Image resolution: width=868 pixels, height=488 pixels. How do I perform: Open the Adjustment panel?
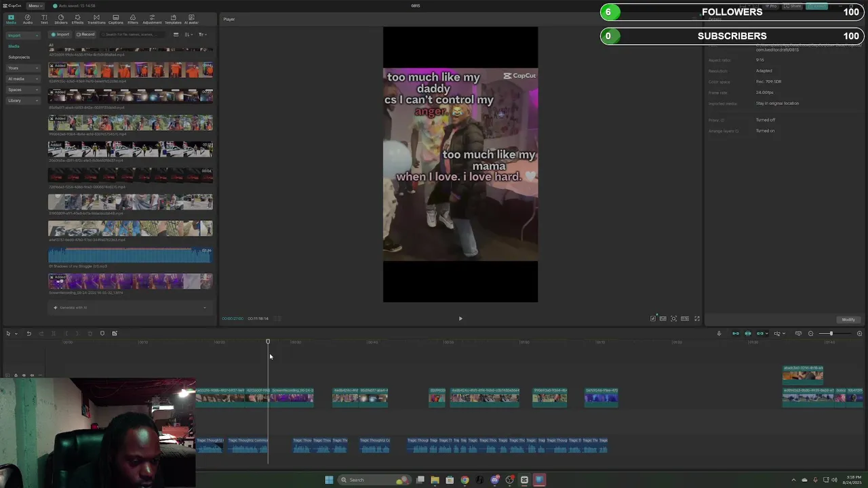coord(152,19)
